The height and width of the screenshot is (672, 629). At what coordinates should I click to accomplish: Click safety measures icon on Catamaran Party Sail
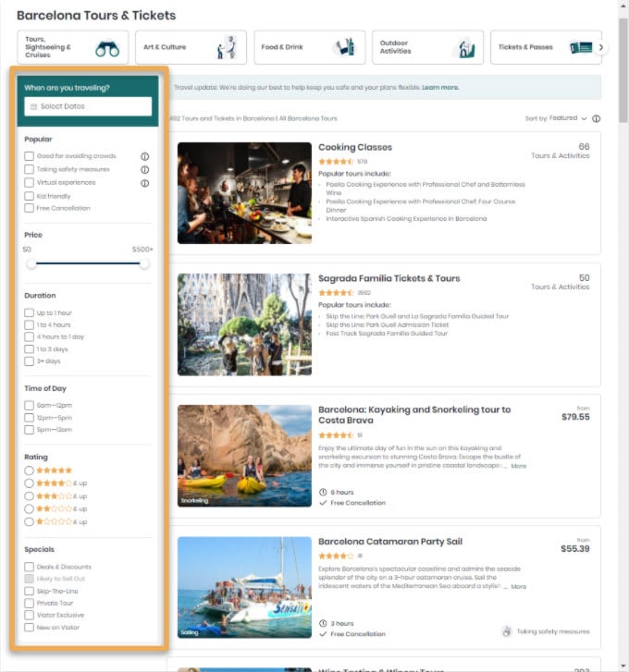pos(507,631)
